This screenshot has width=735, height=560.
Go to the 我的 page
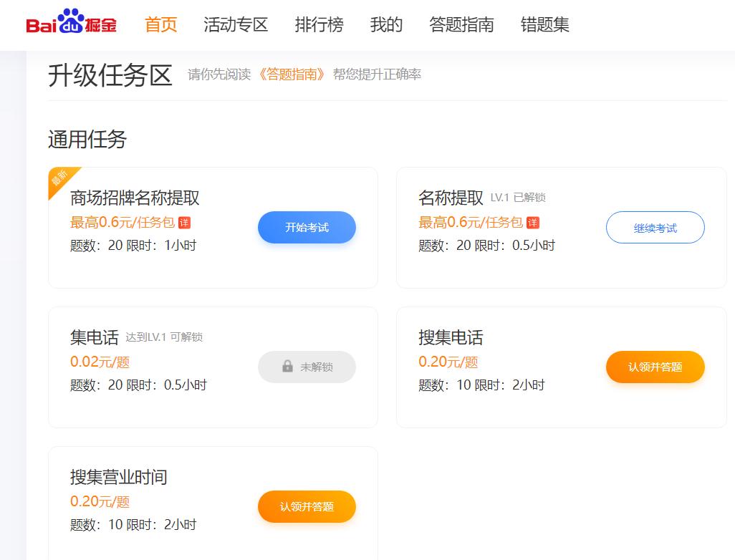[388, 24]
